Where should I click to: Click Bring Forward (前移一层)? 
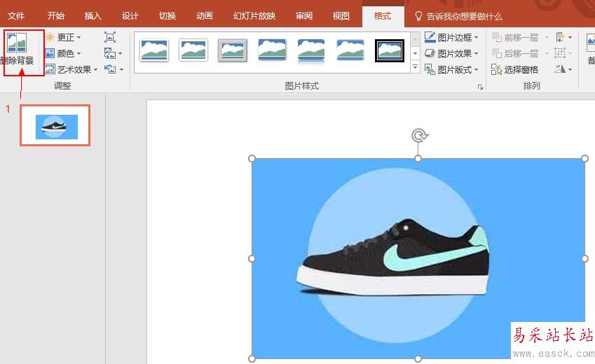coord(515,37)
